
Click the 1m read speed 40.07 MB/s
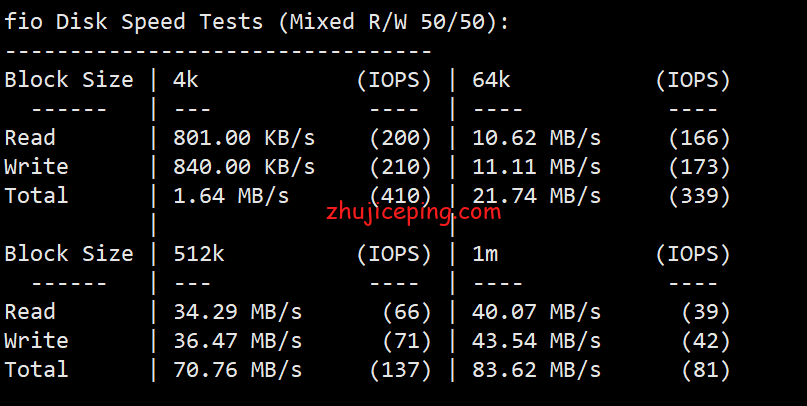536,312
